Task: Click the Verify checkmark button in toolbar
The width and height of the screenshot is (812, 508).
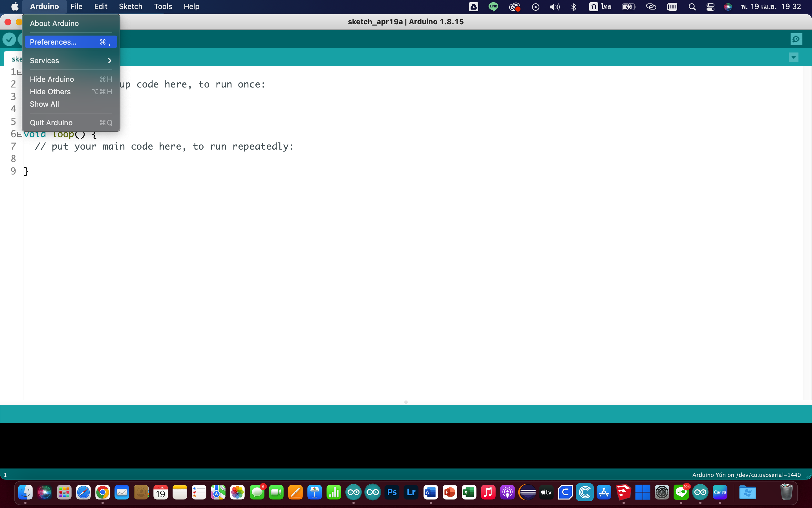Action: pos(9,39)
